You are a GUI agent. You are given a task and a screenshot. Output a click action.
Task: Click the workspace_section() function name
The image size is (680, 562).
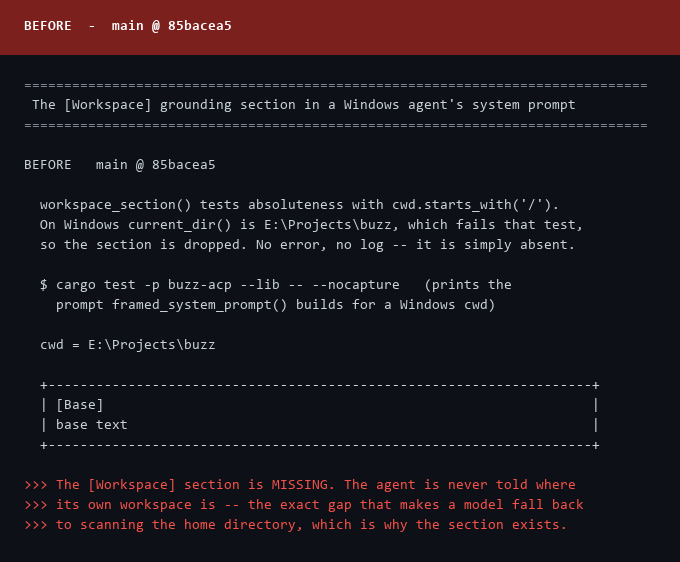pyautogui.click(x=115, y=205)
